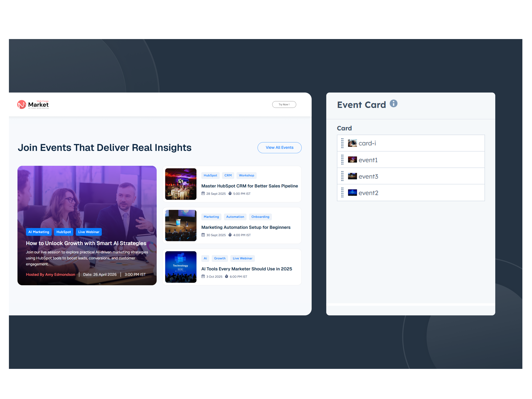This screenshot has width=532, height=399.
Task: Click the stopwatch icon beside 5:00 PM IST
Action: pyautogui.click(x=230, y=193)
